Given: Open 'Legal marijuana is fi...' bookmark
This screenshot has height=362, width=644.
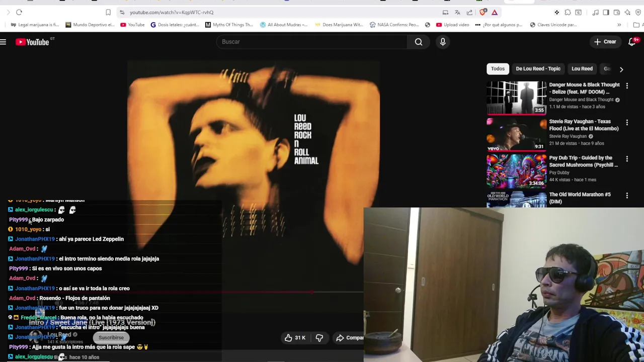Looking at the screenshot, I should tap(35, 25).
